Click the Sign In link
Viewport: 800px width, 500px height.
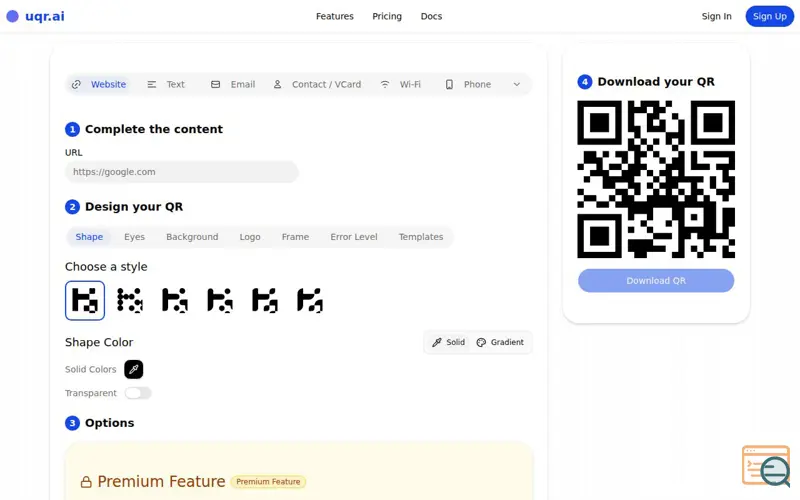(716, 16)
